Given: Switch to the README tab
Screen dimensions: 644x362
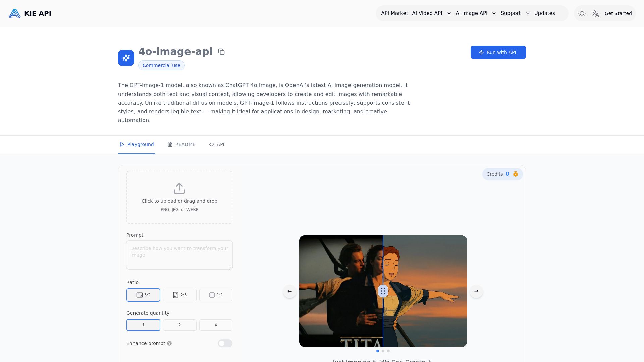Looking at the screenshot, I should click(x=181, y=144).
